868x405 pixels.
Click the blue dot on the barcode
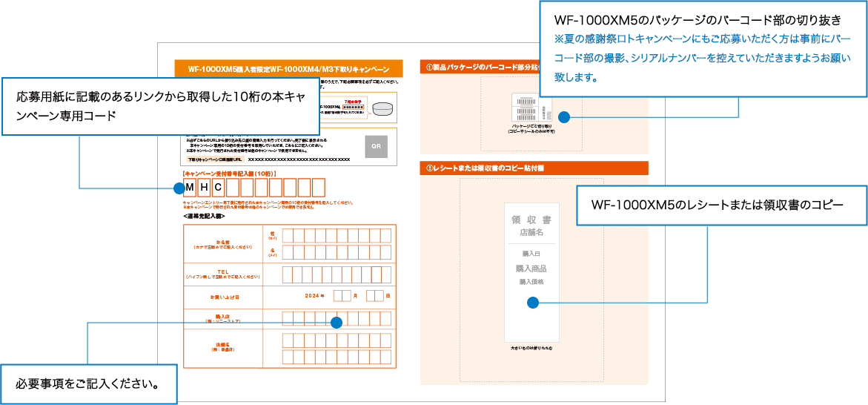(563, 117)
